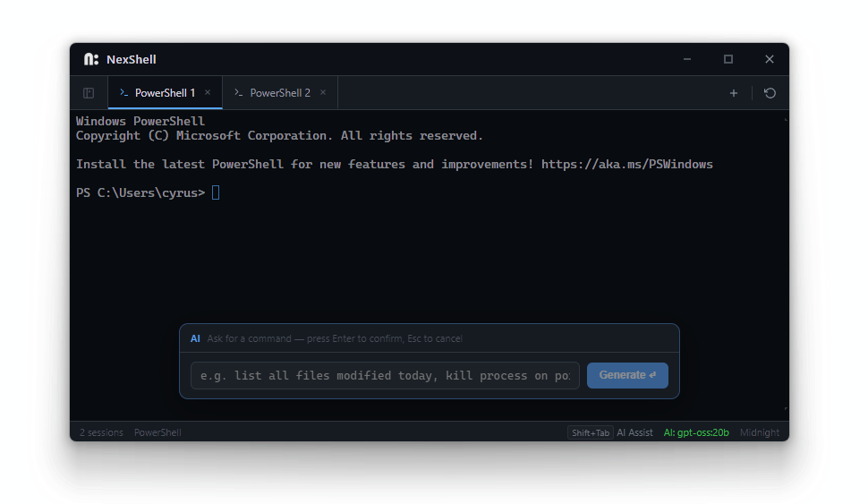Close the PowerShell 2 tab
This screenshot has width=868, height=504.
point(323,92)
